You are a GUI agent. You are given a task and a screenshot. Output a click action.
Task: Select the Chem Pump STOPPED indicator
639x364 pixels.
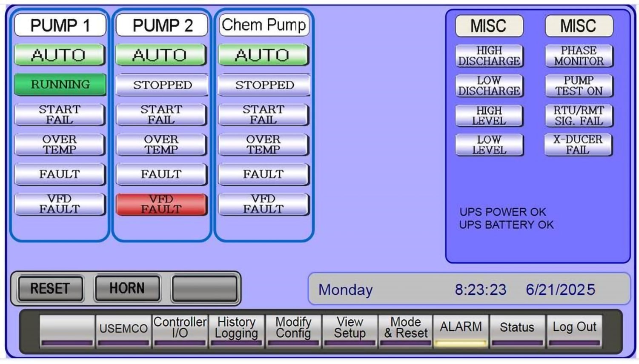coord(264,85)
